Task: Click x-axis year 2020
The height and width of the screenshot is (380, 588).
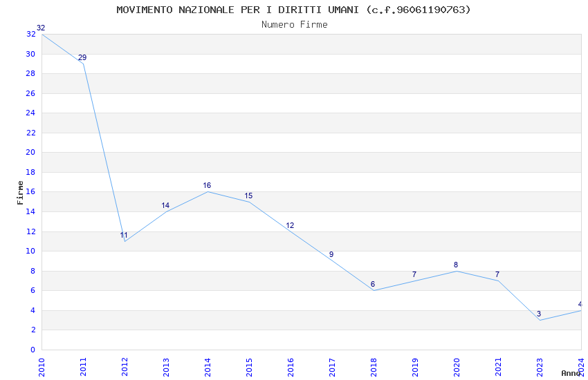Action: click(x=457, y=367)
